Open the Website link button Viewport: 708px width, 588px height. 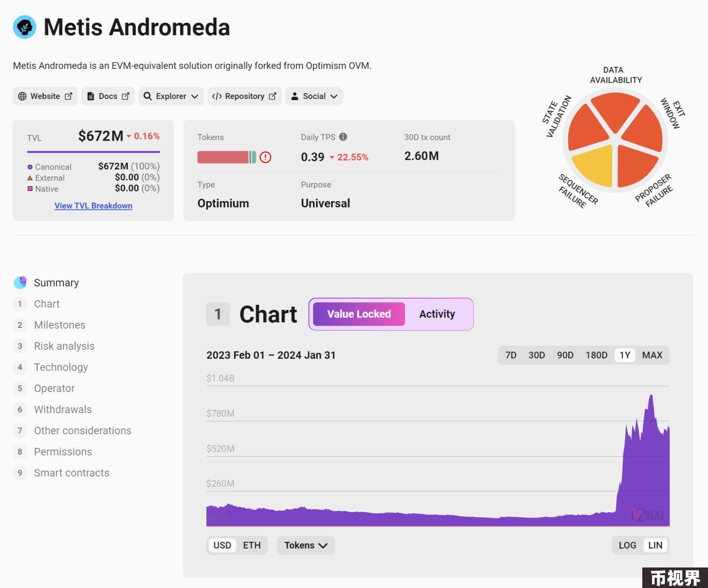point(45,96)
